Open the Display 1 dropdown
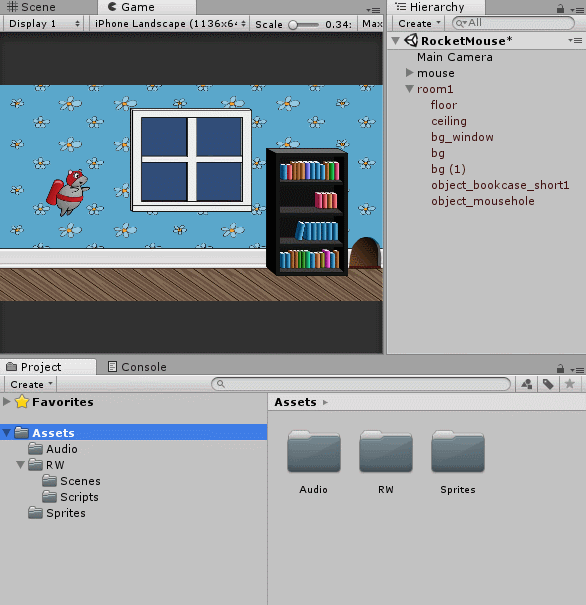This screenshot has height=605, width=586. 44,24
